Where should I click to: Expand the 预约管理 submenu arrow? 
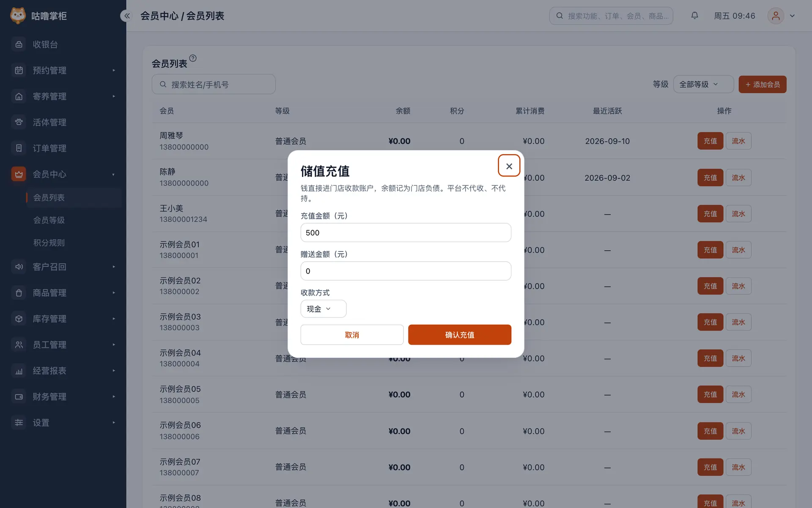tap(114, 70)
